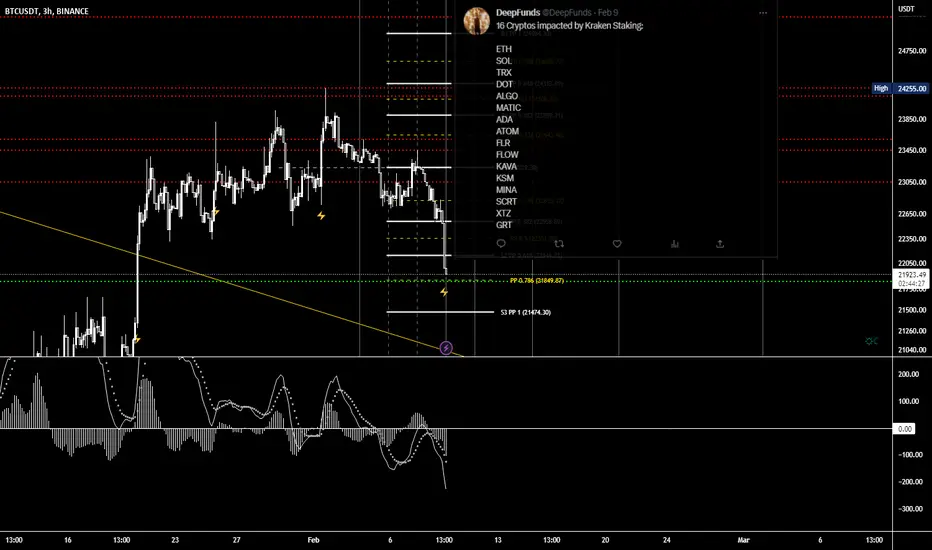View tweet analytics bar-chart icon
Screen dimensions: 932x550
click(675, 244)
